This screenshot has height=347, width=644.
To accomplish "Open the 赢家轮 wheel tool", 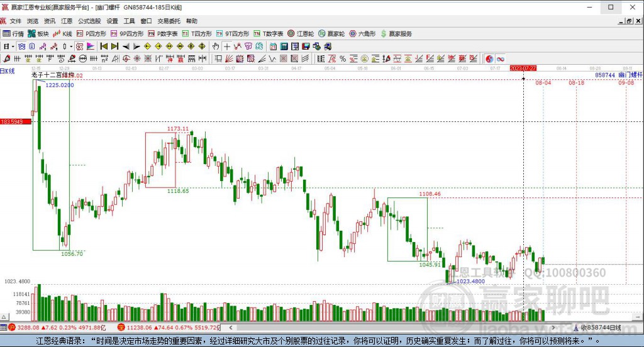I will (332, 34).
